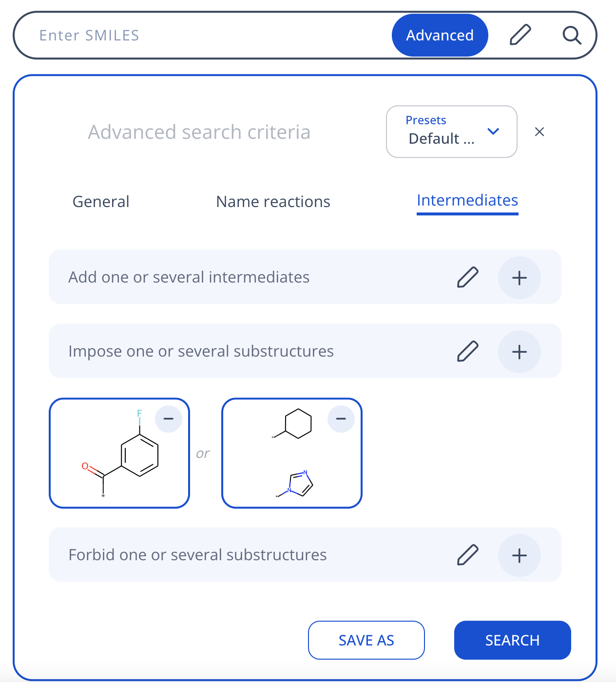Select the Intermediates tab

pyautogui.click(x=467, y=201)
